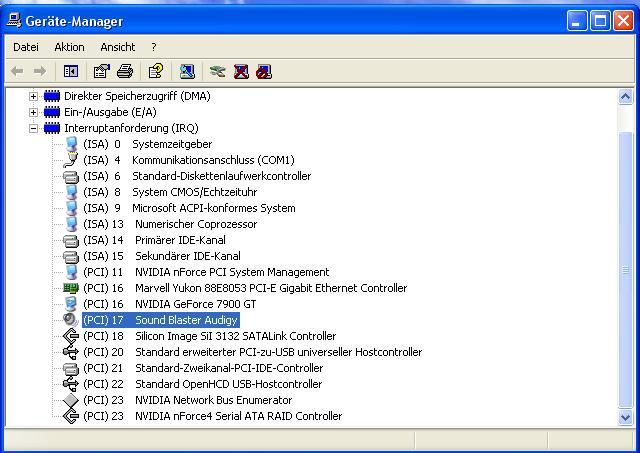640x453 pixels.
Task: Click the Uninstall device toolbar icon
Action: tap(241, 72)
